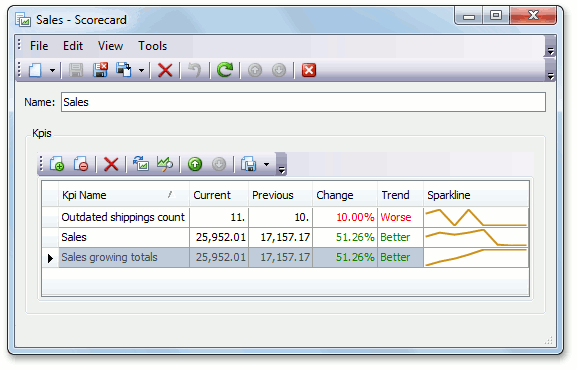Viewport: 577px width, 370px height.
Task: Click the Add KPI icon with green plus
Action: point(57,164)
